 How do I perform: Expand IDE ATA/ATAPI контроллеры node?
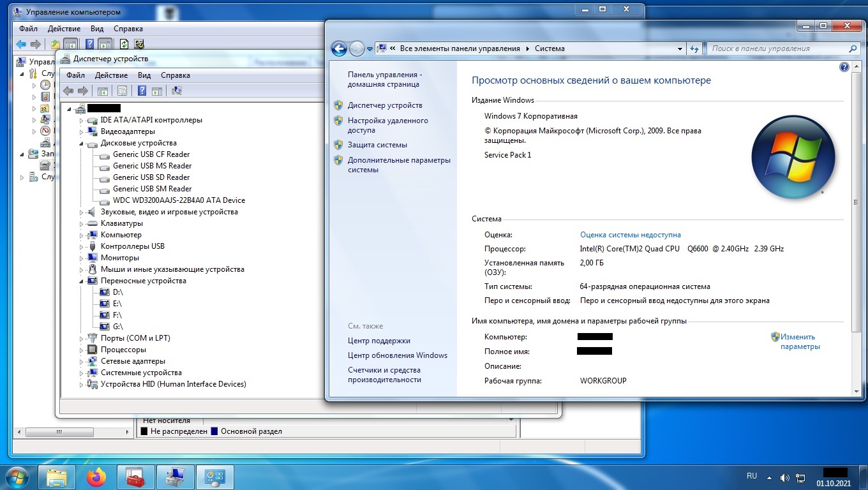coord(81,121)
